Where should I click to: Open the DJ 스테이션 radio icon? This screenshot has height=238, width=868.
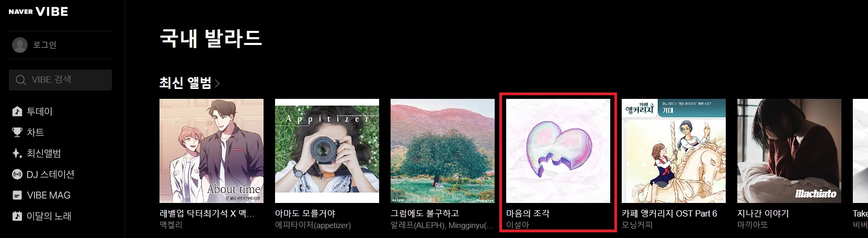[17, 174]
